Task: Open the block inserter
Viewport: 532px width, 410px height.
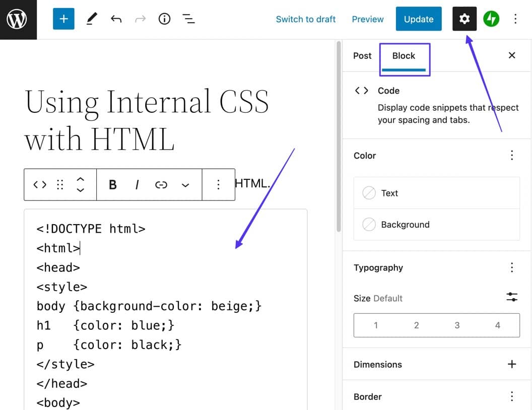Action: point(63,19)
